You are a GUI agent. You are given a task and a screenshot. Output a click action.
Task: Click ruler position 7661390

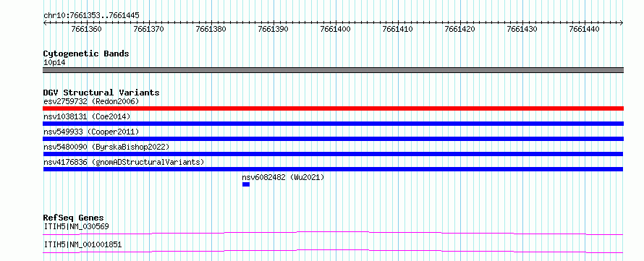pos(273,29)
